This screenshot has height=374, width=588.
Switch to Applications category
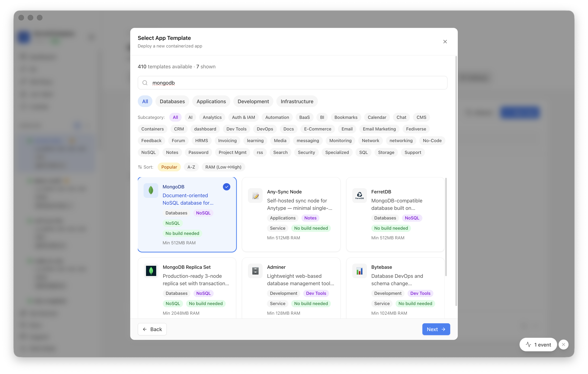(211, 101)
